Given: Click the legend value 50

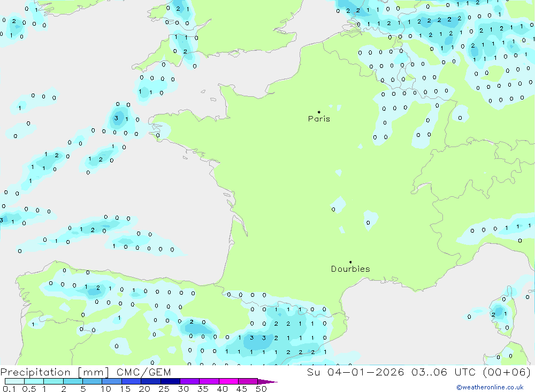Looking at the screenshot, I should pos(262,389).
